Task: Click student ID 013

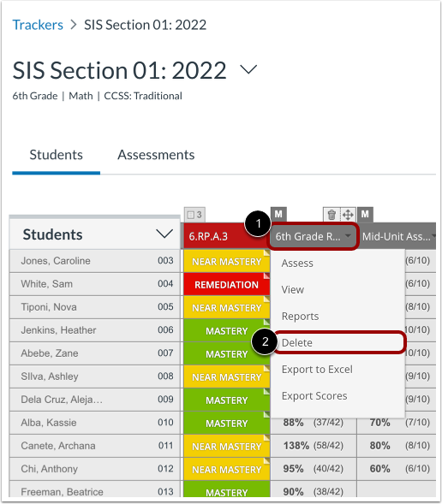Action: (165, 492)
